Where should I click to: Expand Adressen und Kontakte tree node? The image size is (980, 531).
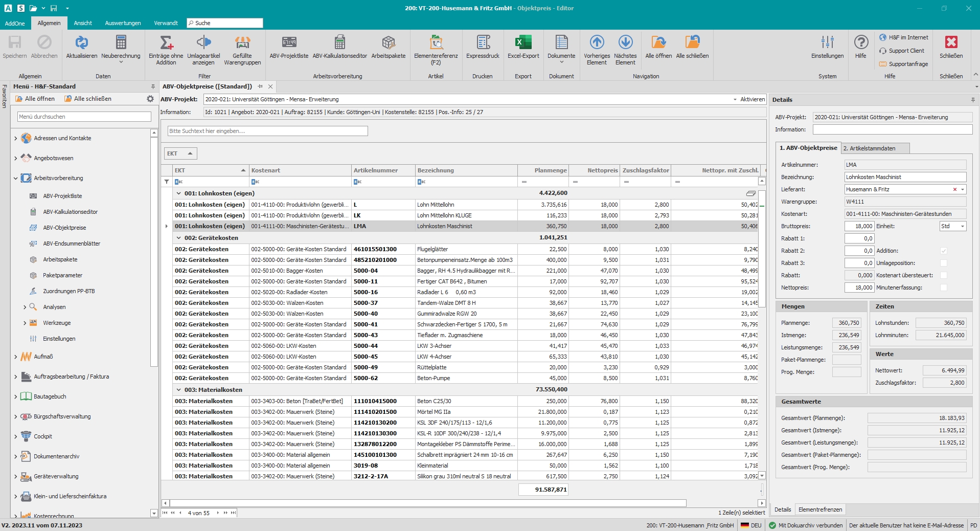(x=16, y=138)
